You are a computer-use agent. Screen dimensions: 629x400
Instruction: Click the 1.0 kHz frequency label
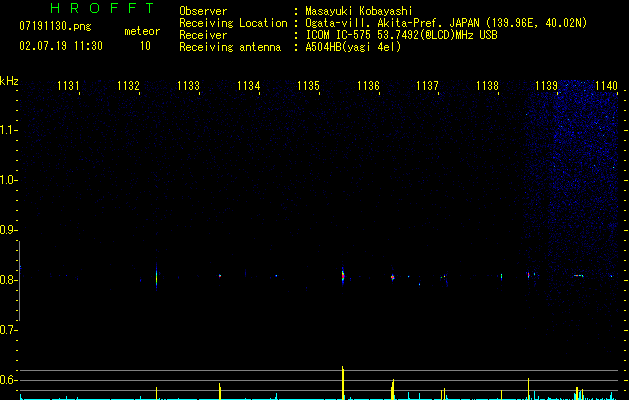pos(8,180)
